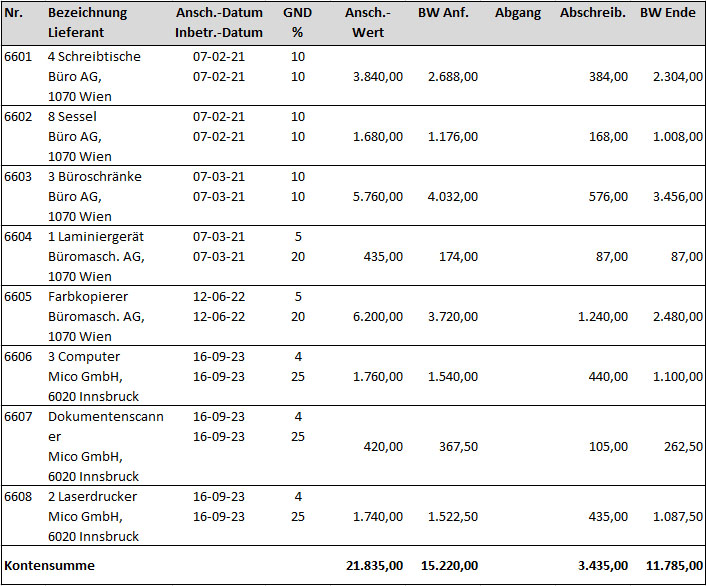Select the Abgang column header
Screen dimensions: 706x586
[x=518, y=13]
